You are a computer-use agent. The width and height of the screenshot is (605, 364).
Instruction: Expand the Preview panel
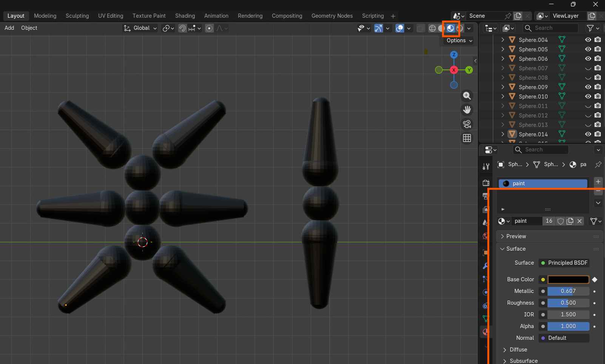pyautogui.click(x=516, y=236)
